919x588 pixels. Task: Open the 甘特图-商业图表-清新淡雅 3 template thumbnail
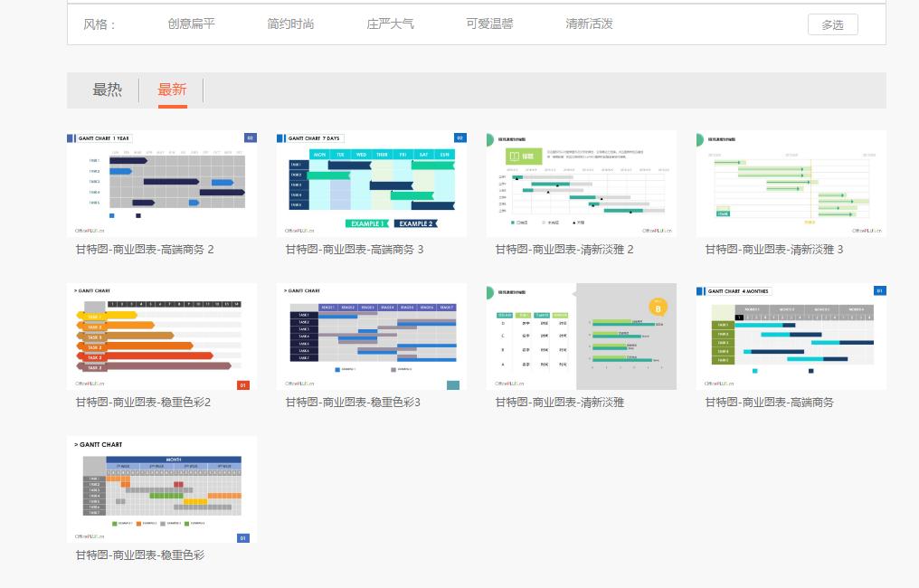tap(791, 183)
